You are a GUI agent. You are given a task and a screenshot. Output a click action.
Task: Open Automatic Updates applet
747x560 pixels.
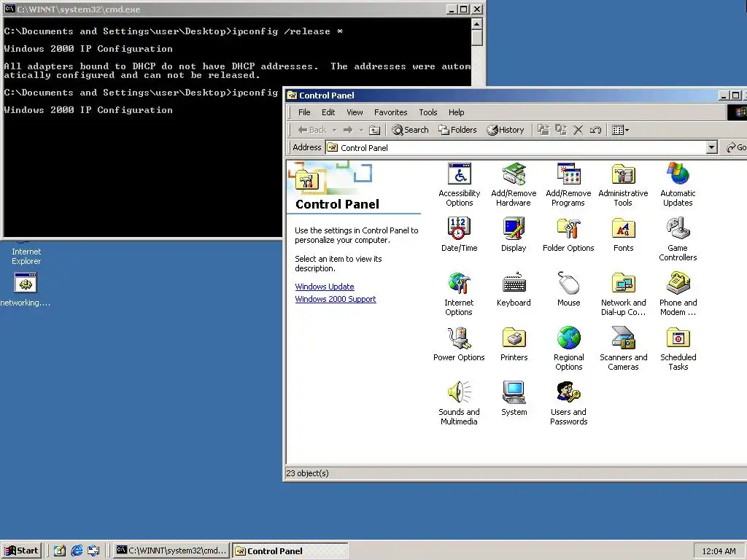[678, 184]
